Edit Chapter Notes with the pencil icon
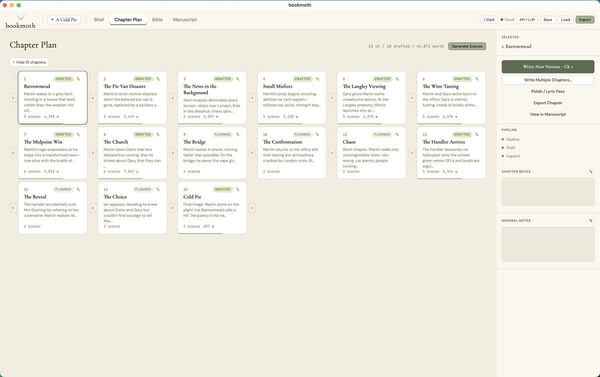This screenshot has height=377, width=600. click(x=591, y=172)
